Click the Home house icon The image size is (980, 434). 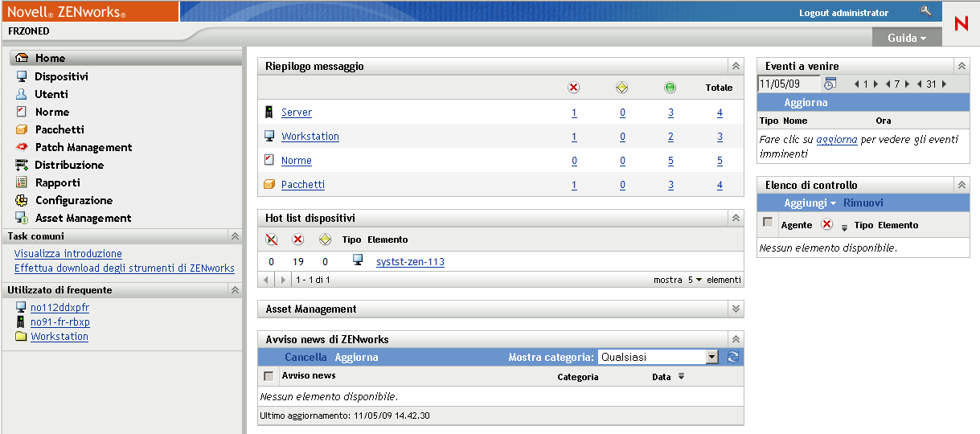tap(22, 58)
